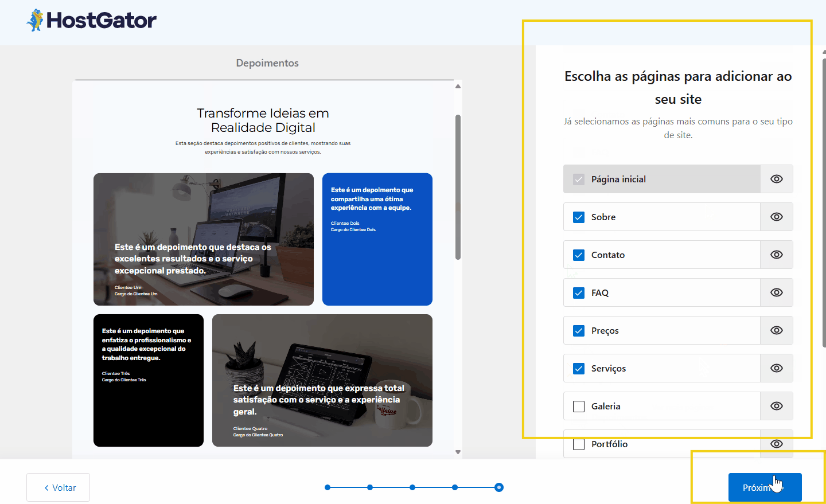
Task: Select the current fifth step dot
Action: point(499,487)
